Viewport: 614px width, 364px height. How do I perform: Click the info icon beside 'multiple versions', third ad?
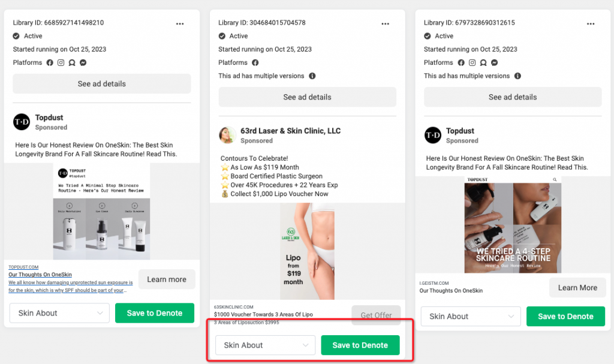(x=519, y=76)
